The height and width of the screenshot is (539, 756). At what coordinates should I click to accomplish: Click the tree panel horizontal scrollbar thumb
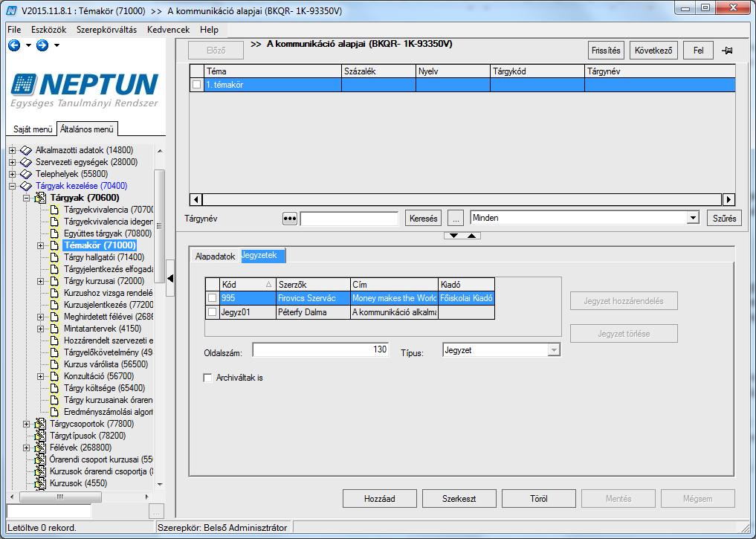click(x=60, y=497)
